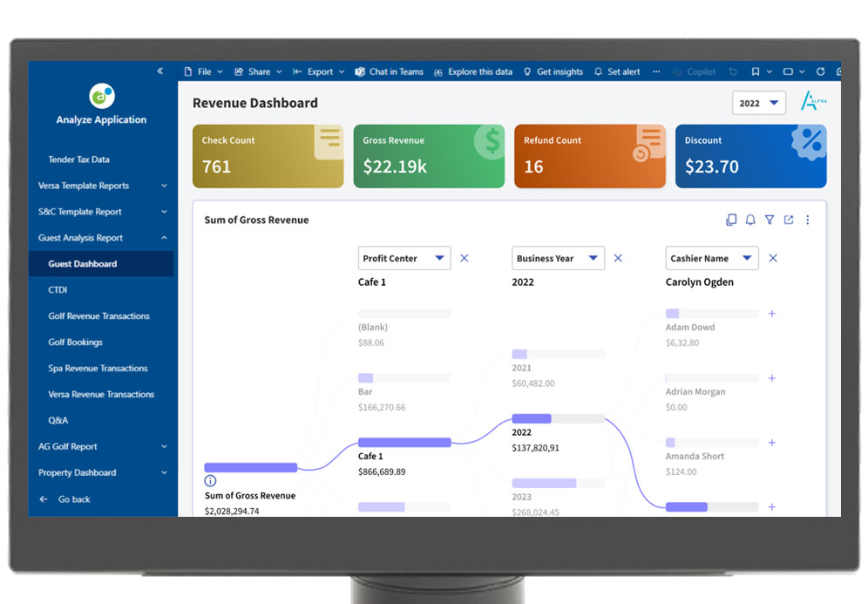Click the bell alert icon on the chart
This screenshot has height=604, width=868.
(750, 221)
